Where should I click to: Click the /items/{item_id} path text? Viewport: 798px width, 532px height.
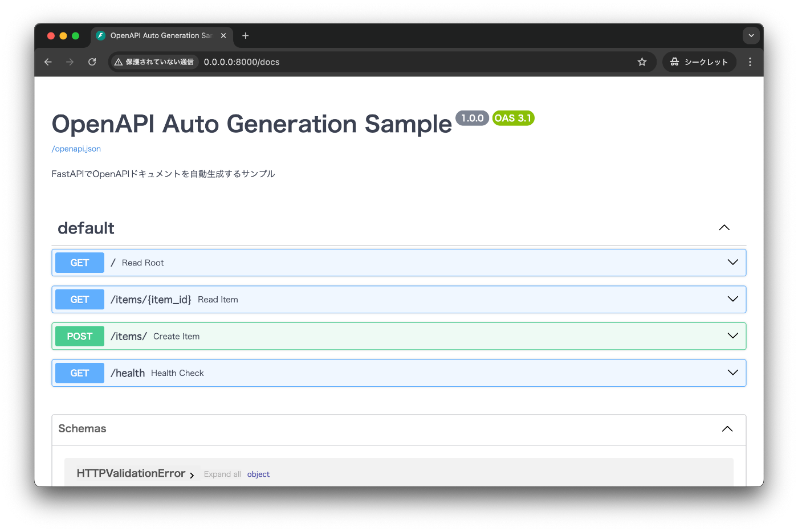pyautogui.click(x=151, y=300)
